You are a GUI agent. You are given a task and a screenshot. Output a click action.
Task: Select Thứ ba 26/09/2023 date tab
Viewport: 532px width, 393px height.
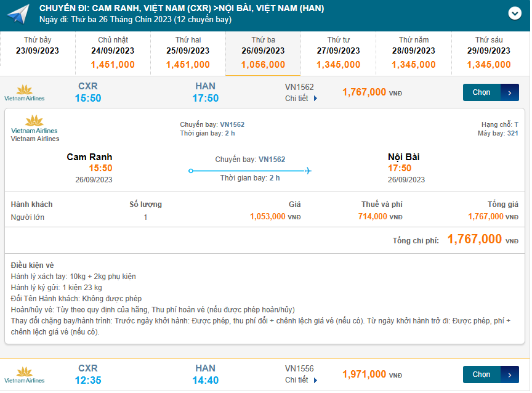click(263, 52)
